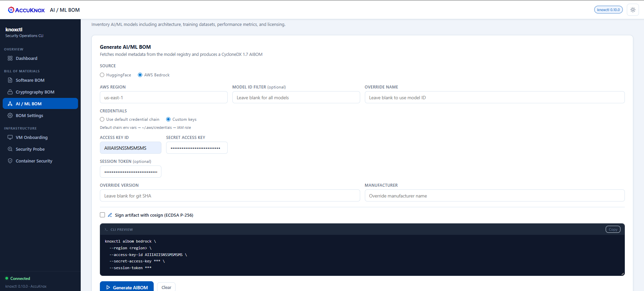
Task: Go to VM Onboarding
Action: [x=40, y=137]
